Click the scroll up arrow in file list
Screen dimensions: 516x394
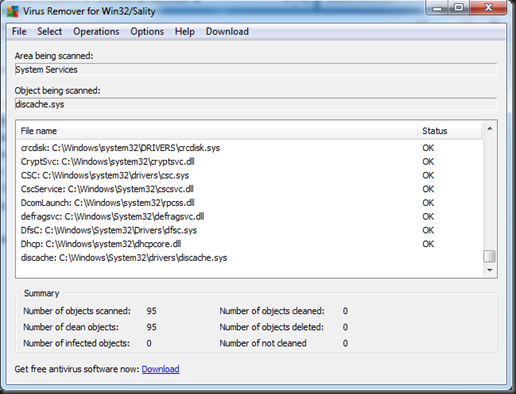[490, 129]
